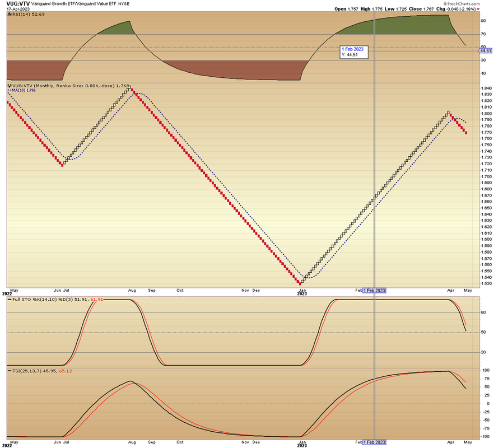Image resolution: width=503 pixels, height=448 pixels.
Task: Click the highlighted 1 Feb 2023 label below the price panel
Action: 374,291
